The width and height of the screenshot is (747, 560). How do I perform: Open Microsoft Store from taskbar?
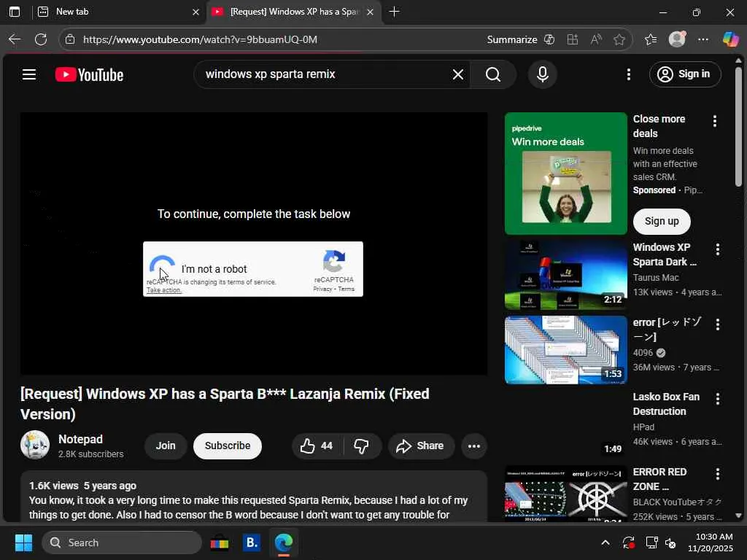tap(219, 542)
